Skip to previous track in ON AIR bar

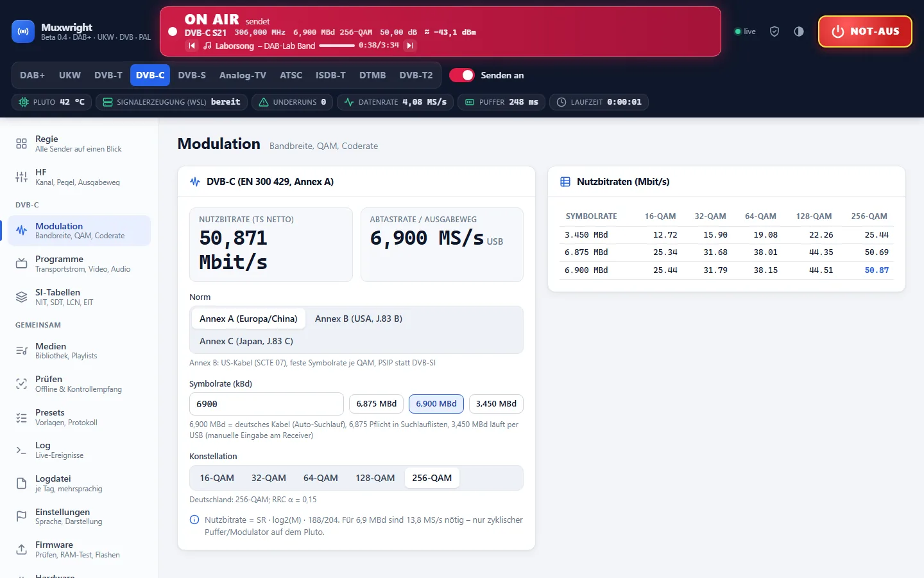(x=192, y=46)
